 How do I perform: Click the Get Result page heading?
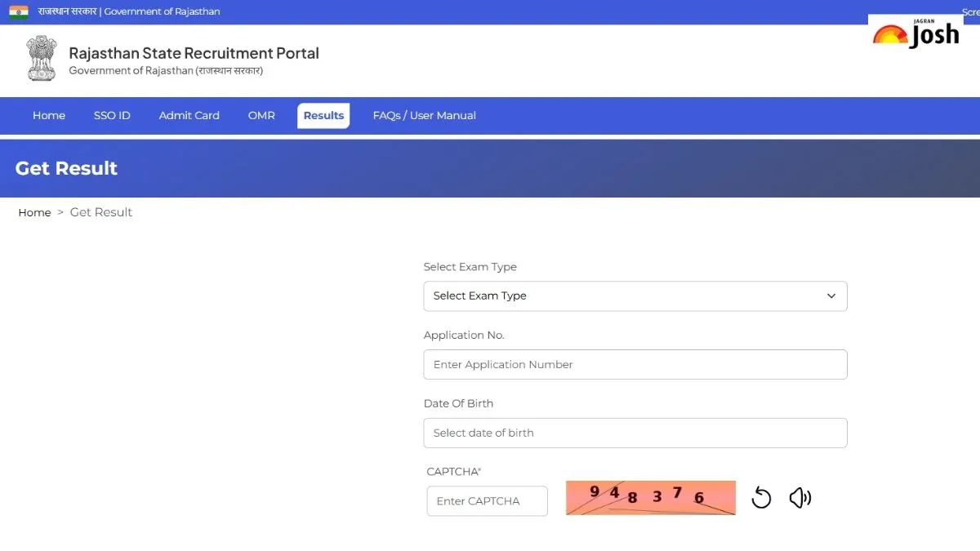pos(66,168)
